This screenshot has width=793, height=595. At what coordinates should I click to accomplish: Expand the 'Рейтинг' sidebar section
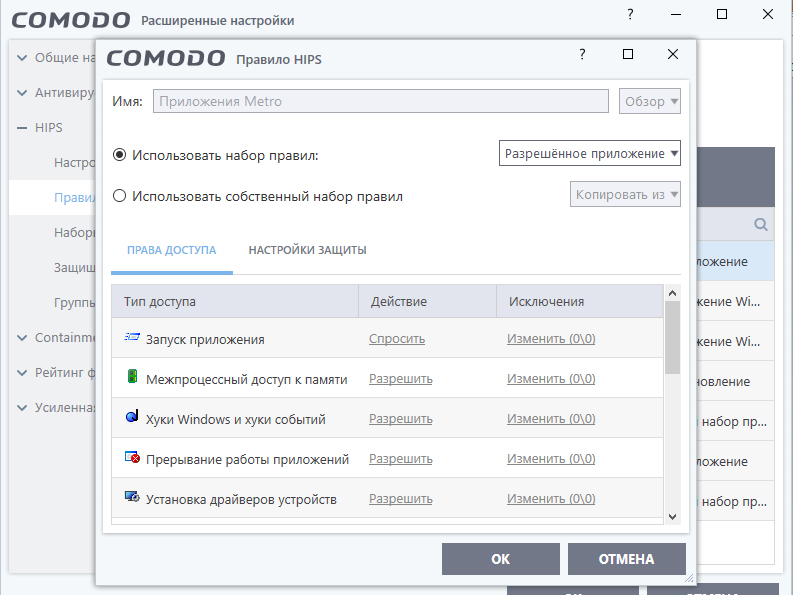click(x=22, y=373)
